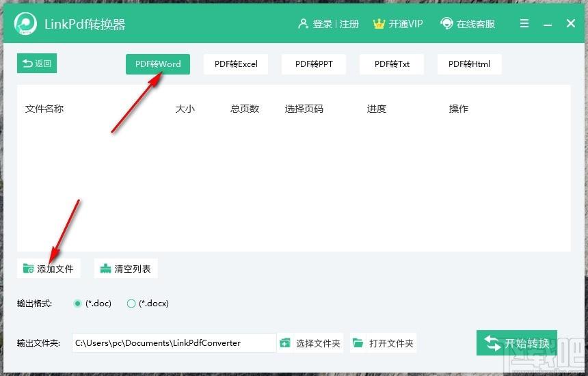Go back with 返回 button
588x376 pixels.
37,64
